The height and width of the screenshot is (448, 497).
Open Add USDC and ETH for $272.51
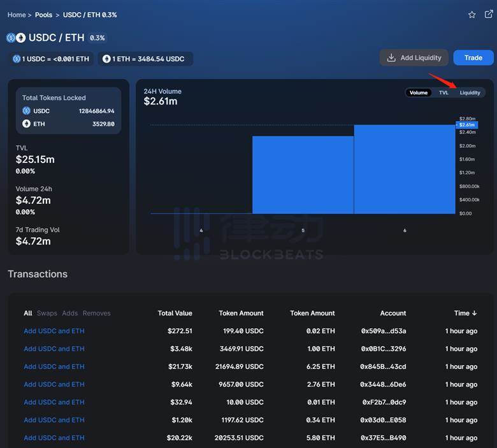click(x=54, y=331)
